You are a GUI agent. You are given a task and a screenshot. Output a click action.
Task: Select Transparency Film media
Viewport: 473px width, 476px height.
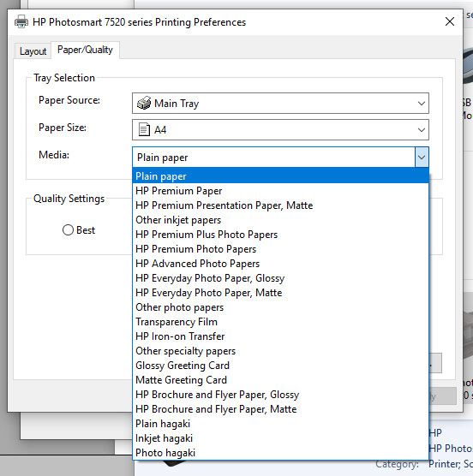pyautogui.click(x=280, y=322)
